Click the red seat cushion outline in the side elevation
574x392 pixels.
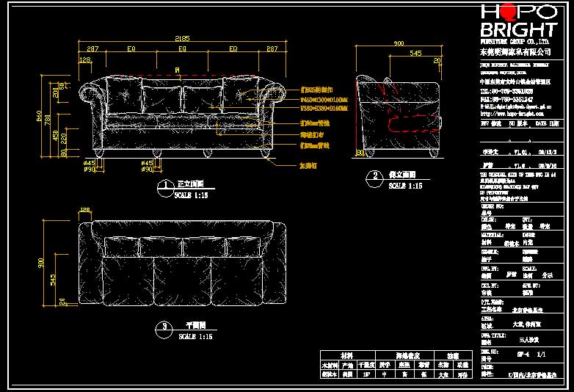[414, 124]
